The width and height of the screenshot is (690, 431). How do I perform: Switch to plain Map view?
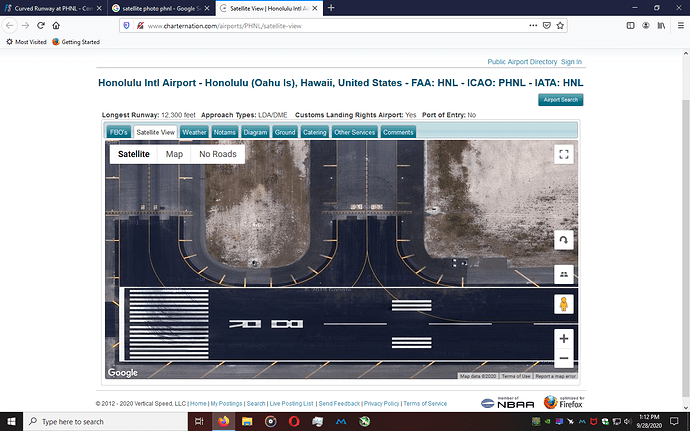[x=174, y=154]
